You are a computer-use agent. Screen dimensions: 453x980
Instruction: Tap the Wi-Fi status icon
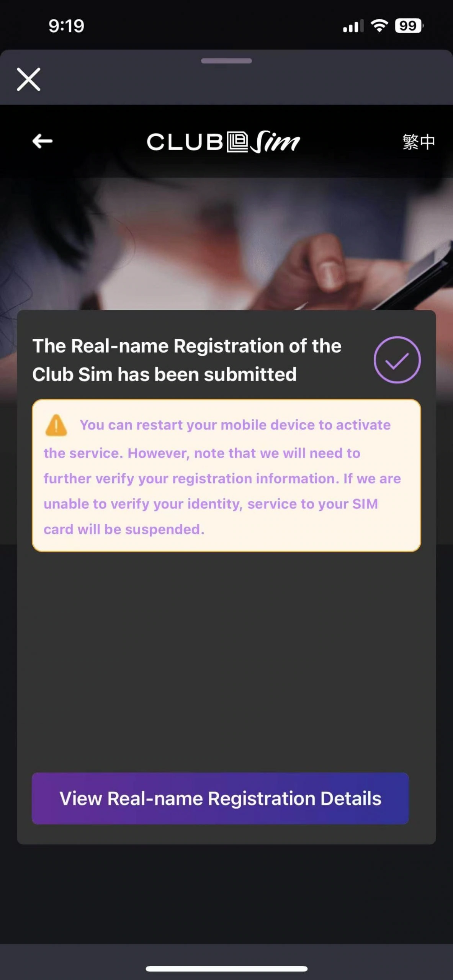(x=379, y=26)
